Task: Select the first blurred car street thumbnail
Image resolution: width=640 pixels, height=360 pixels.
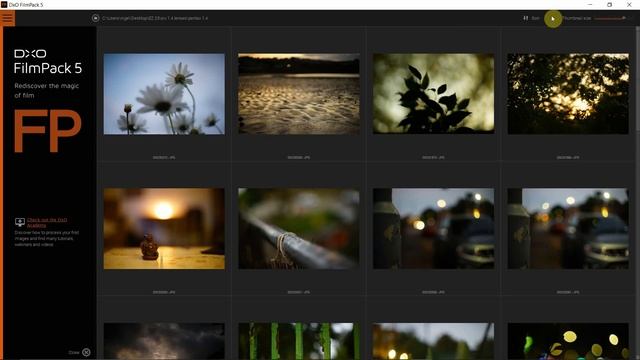Action: point(433,229)
